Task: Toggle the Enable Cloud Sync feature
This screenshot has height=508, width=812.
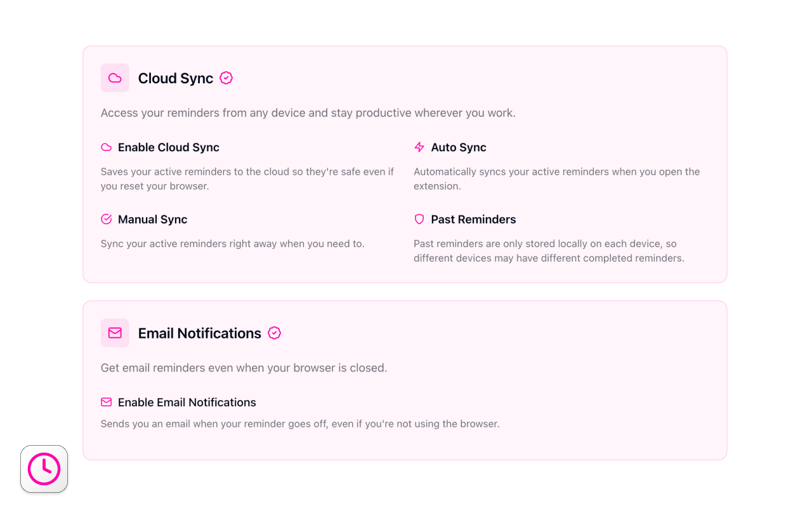Action: [168, 147]
